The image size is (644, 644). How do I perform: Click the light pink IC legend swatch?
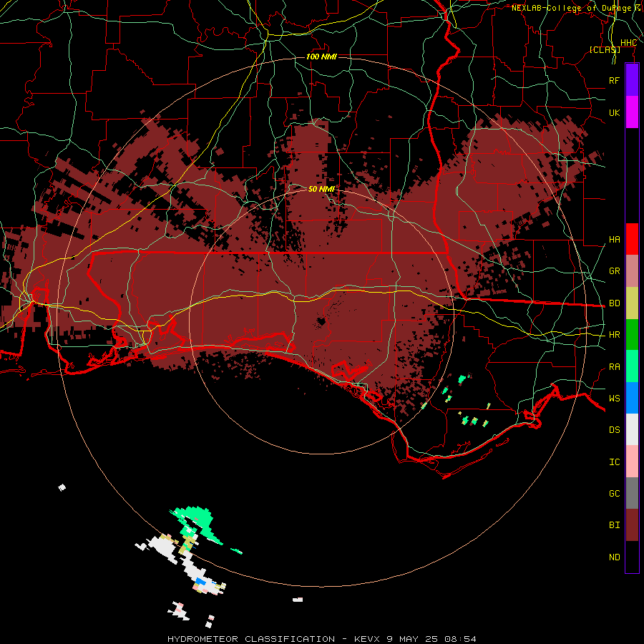pyautogui.click(x=632, y=462)
